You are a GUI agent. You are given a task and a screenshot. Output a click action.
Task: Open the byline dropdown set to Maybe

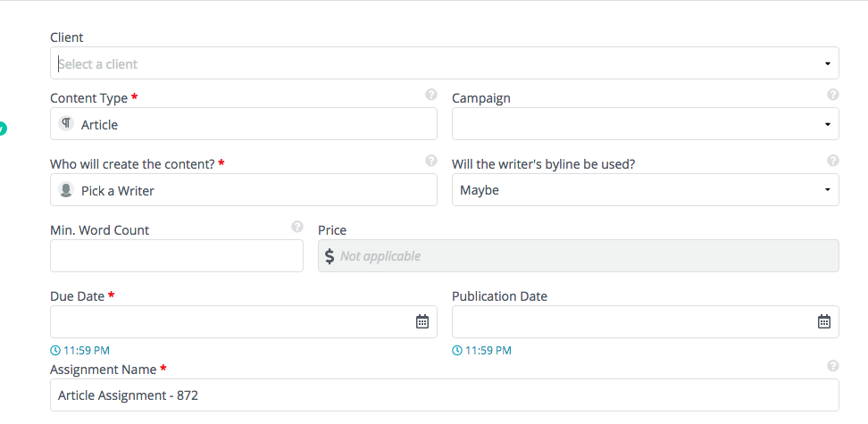pos(646,190)
